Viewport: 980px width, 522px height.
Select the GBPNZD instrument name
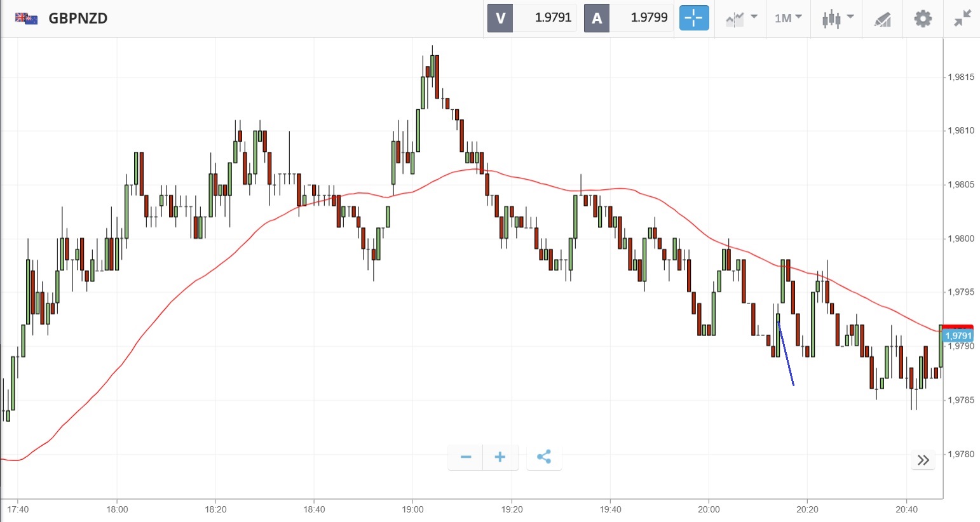tap(78, 18)
